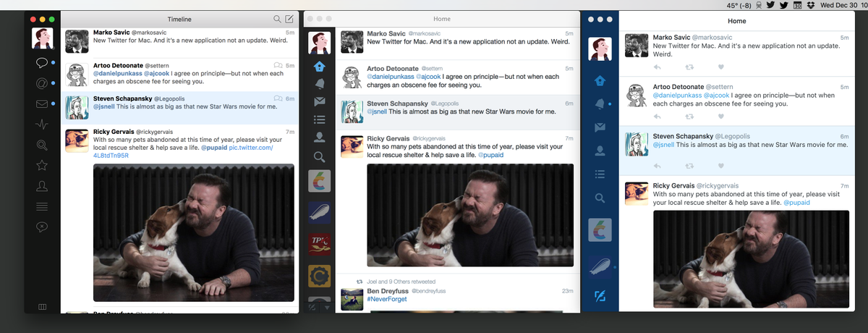Click temperature 45° item in menu bar
The height and width of the screenshot is (333, 868).
click(x=739, y=5)
